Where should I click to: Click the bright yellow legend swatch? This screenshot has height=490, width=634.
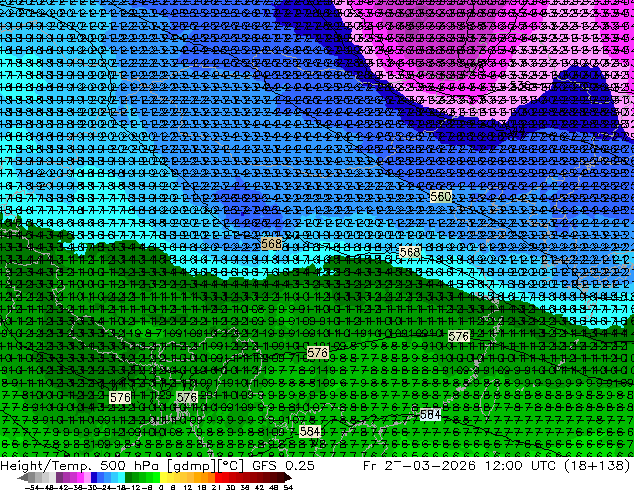coord(163,477)
